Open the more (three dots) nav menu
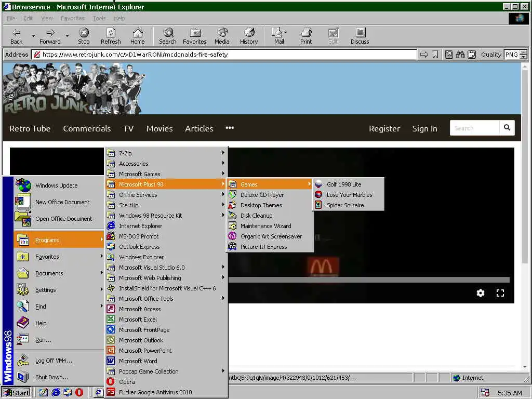This screenshot has height=399, width=532. tap(230, 128)
